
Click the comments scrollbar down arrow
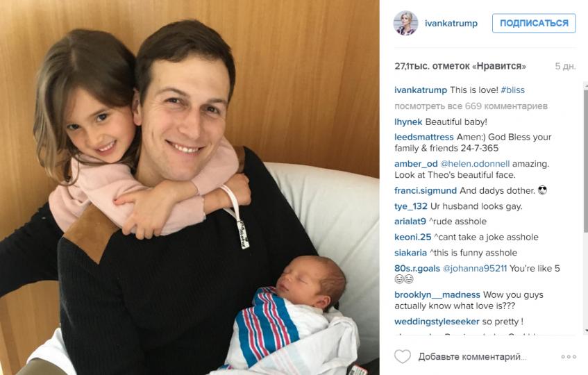(586, 331)
